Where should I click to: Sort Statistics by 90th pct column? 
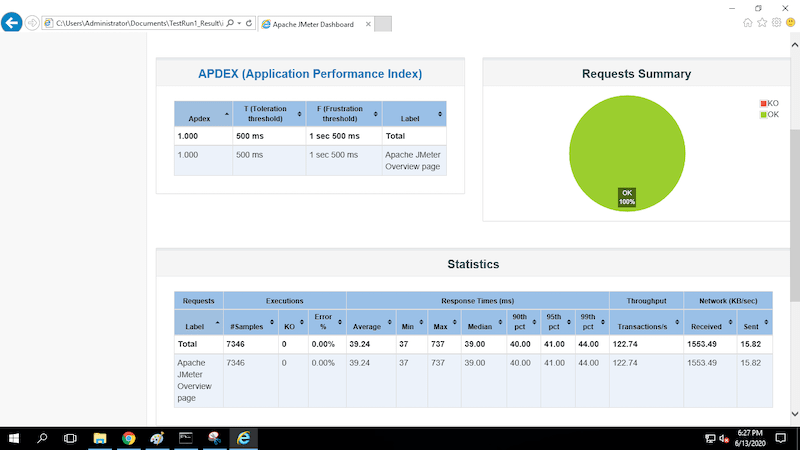tap(523, 322)
